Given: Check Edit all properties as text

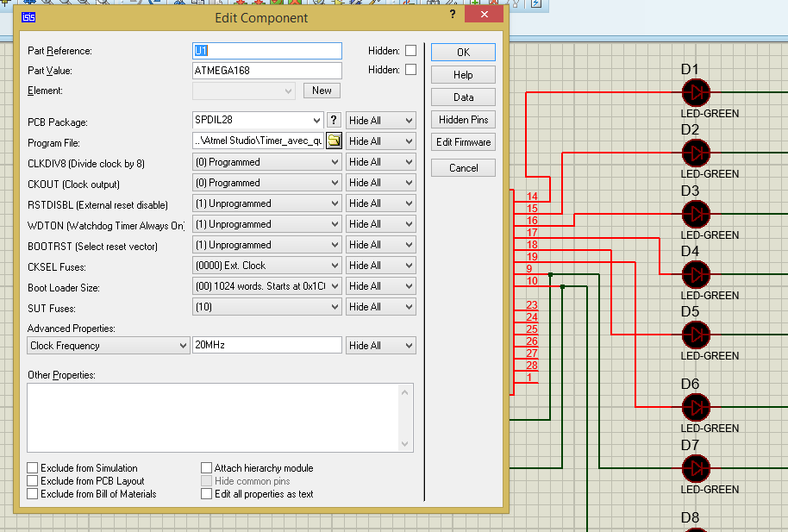Looking at the screenshot, I should (x=207, y=494).
